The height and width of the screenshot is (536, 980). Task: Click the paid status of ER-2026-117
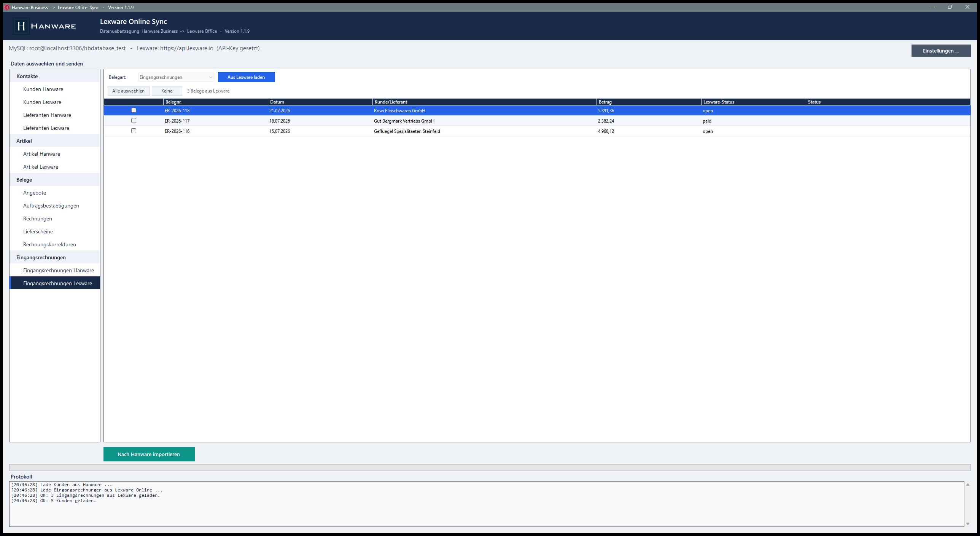point(707,121)
